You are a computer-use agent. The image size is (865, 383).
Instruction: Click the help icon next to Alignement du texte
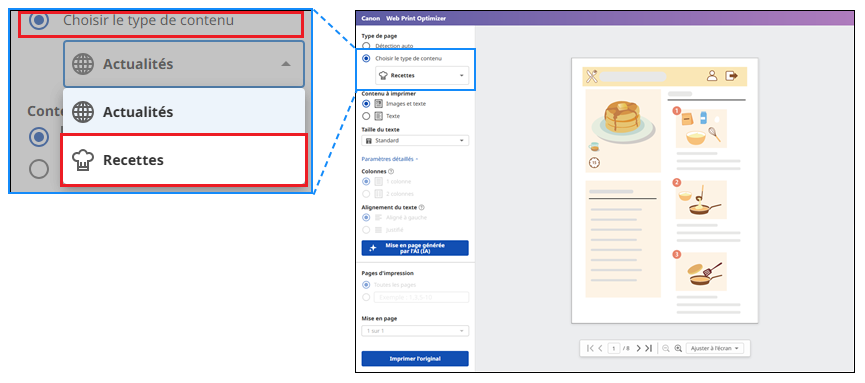point(421,208)
